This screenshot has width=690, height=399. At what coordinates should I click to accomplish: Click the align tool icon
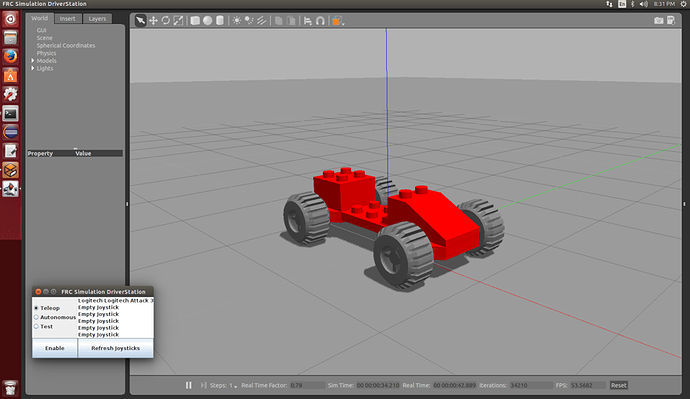[x=308, y=20]
